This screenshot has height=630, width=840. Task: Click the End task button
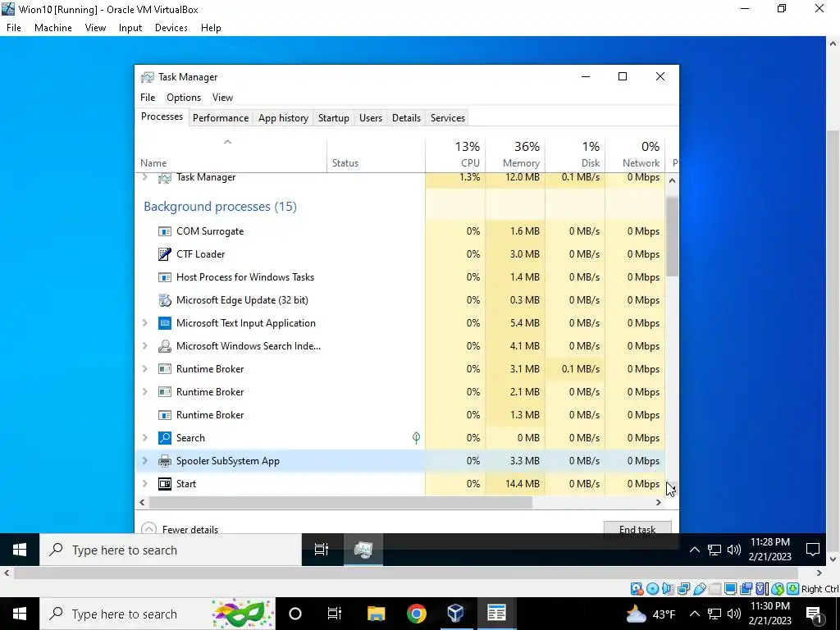point(637,528)
